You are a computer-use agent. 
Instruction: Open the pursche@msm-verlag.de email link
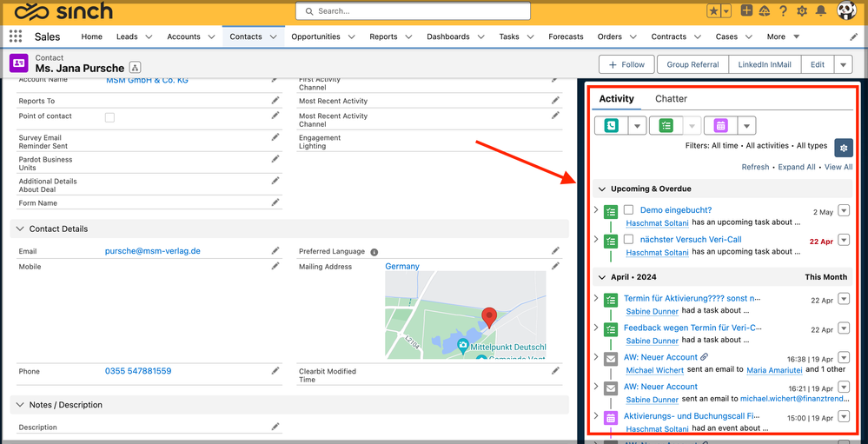click(x=153, y=251)
